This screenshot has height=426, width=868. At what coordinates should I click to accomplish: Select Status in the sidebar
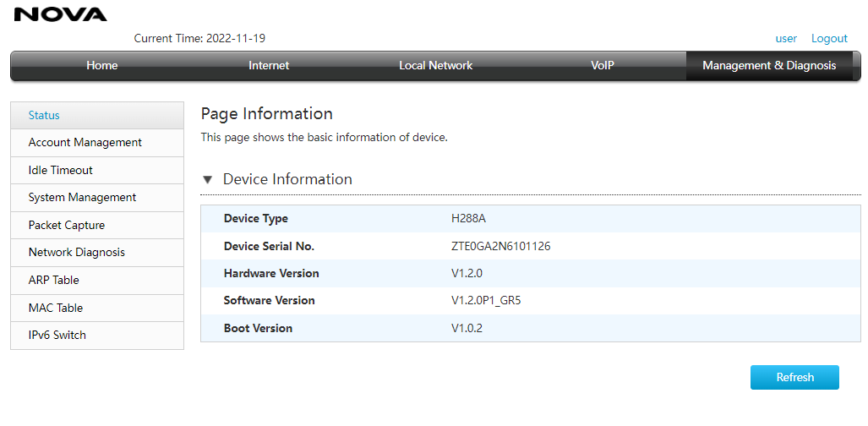pos(97,115)
